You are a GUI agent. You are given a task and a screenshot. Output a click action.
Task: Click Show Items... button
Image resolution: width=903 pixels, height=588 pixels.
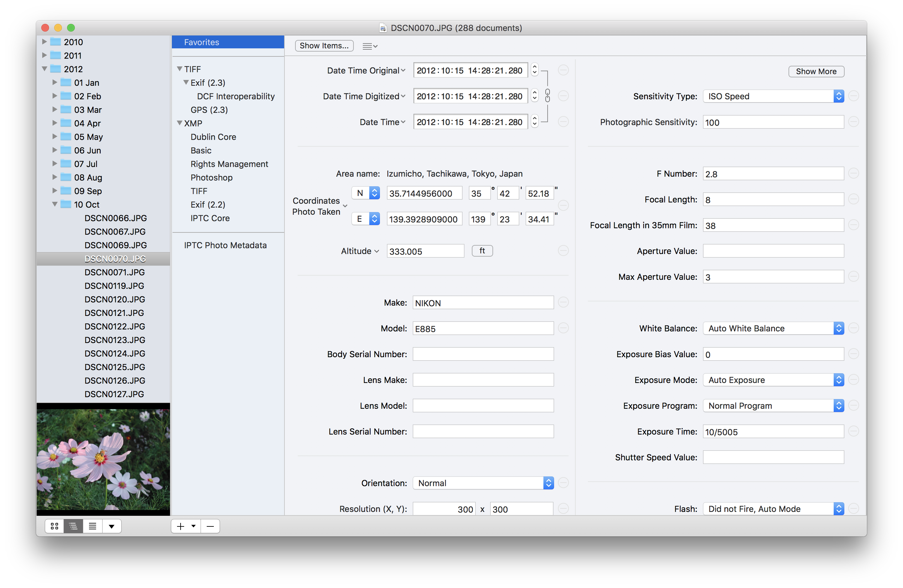(x=324, y=45)
